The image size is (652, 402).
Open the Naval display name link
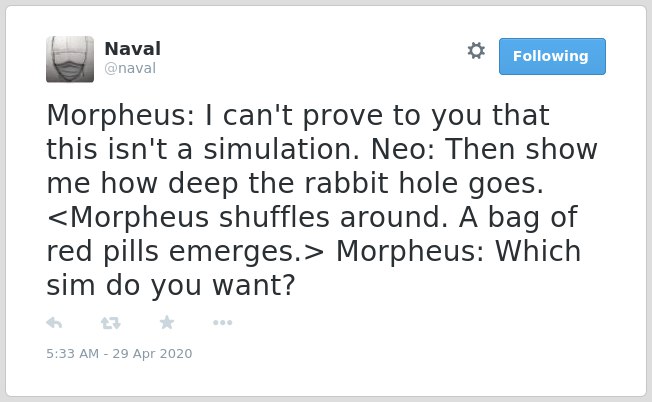[133, 49]
